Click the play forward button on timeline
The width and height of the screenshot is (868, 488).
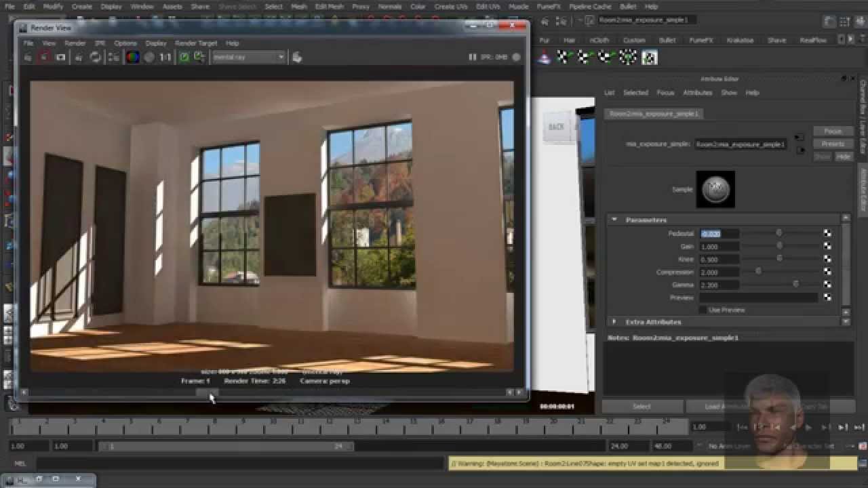pos(808,427)
